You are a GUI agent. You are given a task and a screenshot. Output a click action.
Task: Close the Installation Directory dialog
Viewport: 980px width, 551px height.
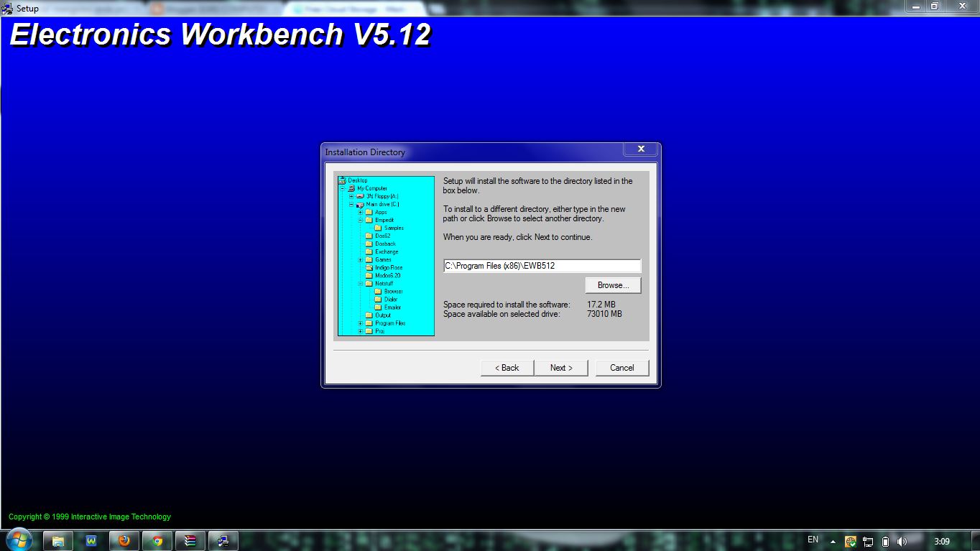pyautogui.click(x=640, y=149)
